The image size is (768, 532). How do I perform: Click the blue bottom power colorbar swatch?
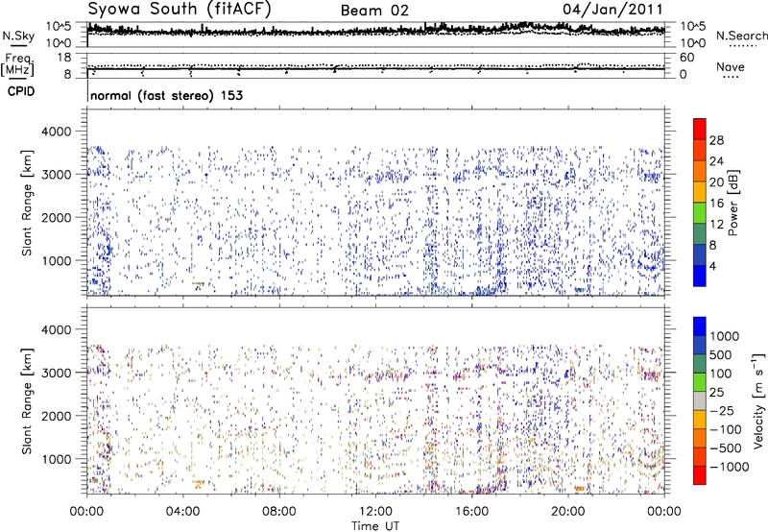pos(700,276)
